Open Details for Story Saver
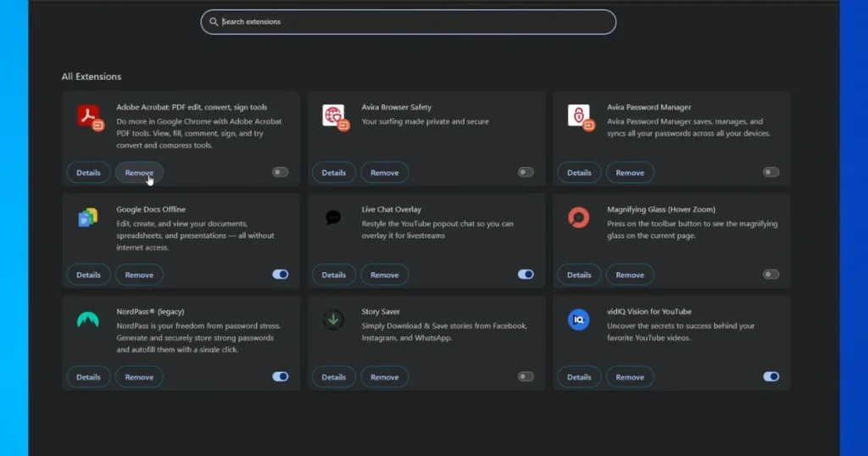This screenshot has height=456, width=868. [x=334, y=377]
